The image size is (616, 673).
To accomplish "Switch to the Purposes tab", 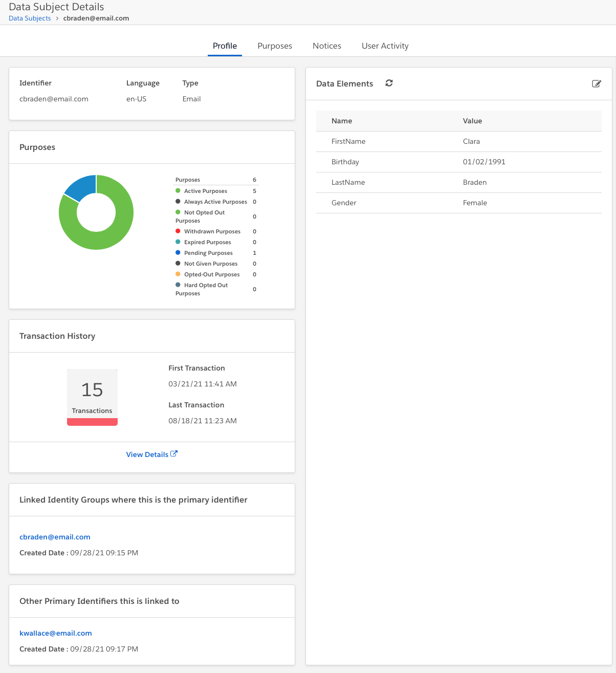I will tap(275, 46).
